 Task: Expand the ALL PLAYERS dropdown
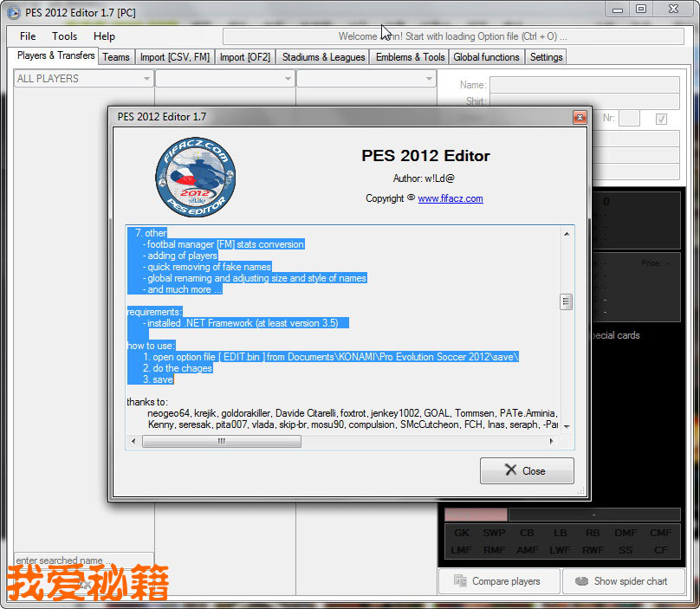click(146, 79)
